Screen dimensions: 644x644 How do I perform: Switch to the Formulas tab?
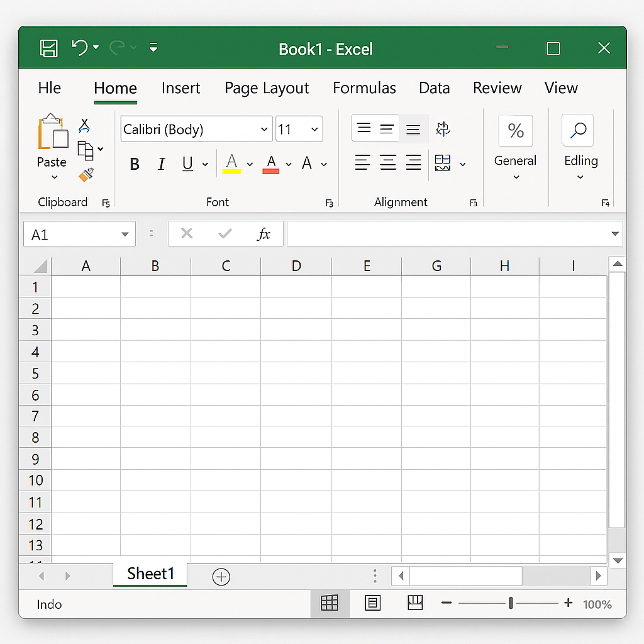tap(364, 88)
